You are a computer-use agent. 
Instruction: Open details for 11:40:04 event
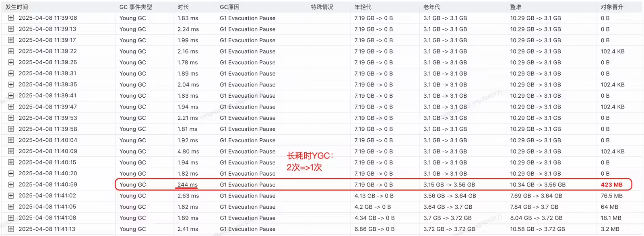pos(11,140)
